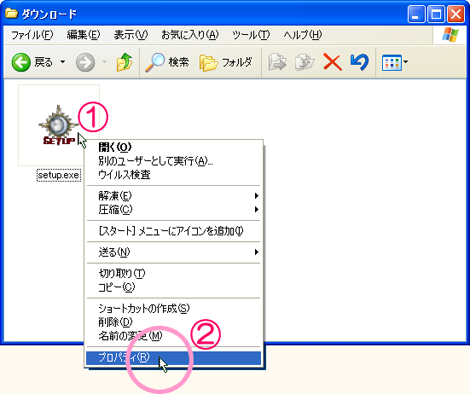Choose プロパティ(R) in the context menu
470x394 pixels.
pos(173,358)
